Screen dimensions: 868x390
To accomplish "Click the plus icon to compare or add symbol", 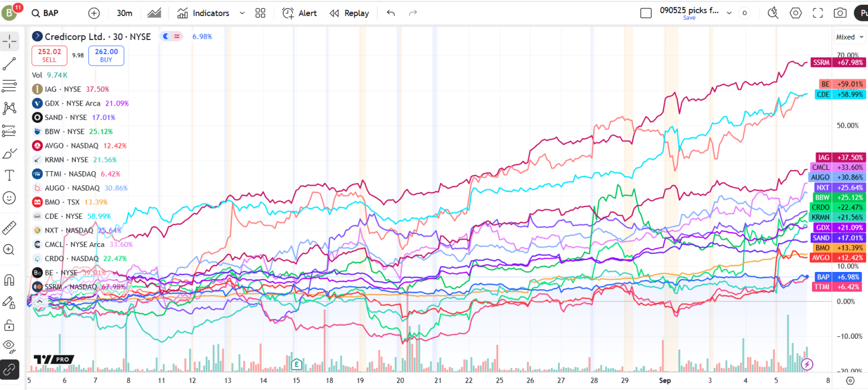I will point(94,13).
